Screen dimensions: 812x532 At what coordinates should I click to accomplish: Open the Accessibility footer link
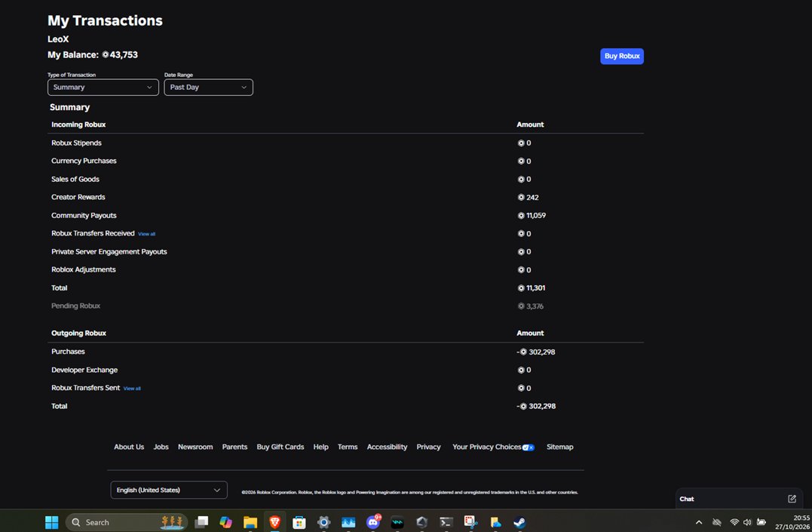tap(387, 447)
